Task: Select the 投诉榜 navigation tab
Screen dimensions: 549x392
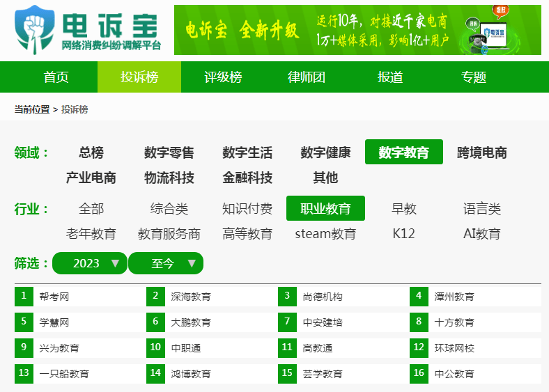Action: [x=139, y=77]
